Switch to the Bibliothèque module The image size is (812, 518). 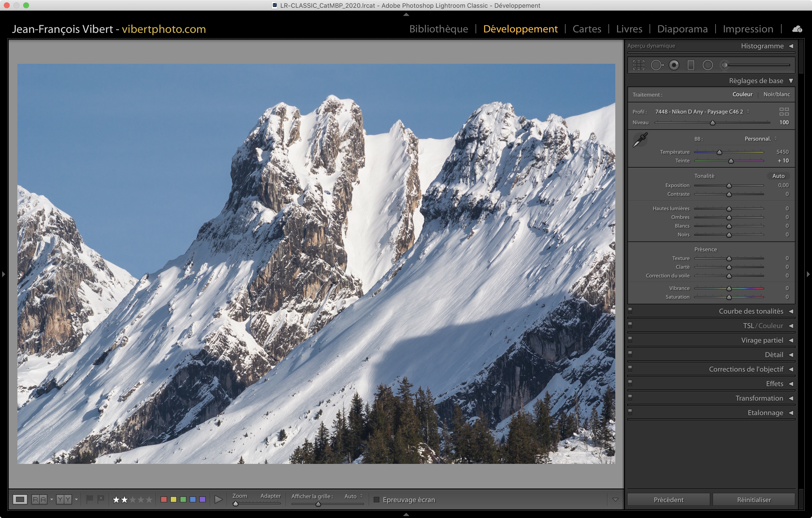438,29
